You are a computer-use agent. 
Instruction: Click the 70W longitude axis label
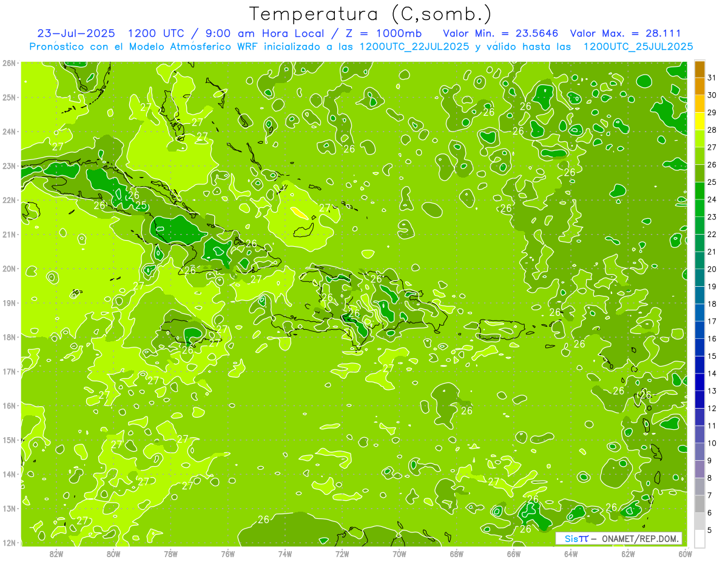(399, 554)
